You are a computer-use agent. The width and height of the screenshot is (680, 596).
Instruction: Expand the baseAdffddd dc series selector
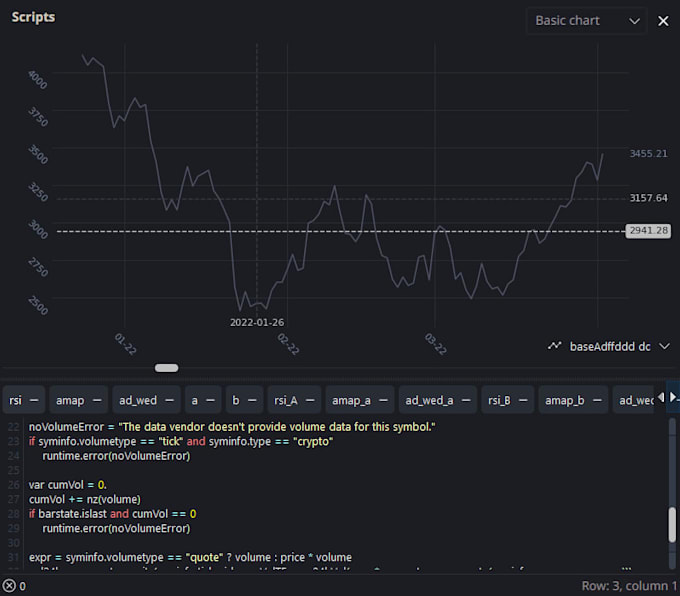click(x=665, y=346)
